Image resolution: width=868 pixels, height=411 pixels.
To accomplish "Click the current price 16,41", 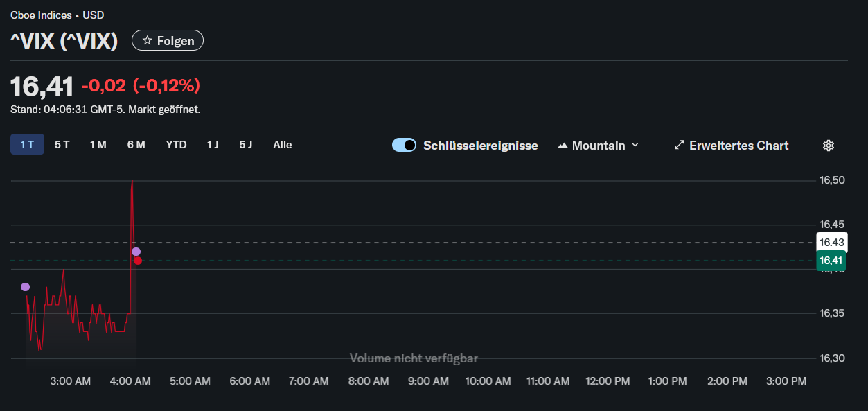I will click(42, 86).
